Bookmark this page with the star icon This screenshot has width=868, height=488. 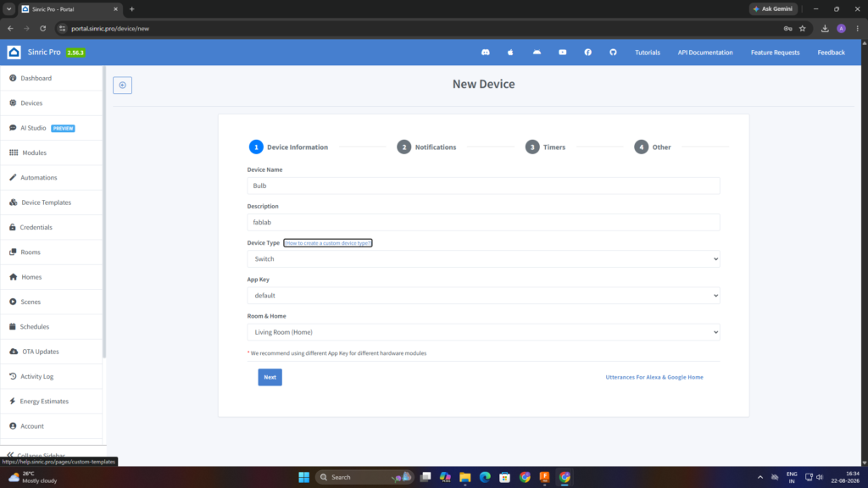(802, 28)
